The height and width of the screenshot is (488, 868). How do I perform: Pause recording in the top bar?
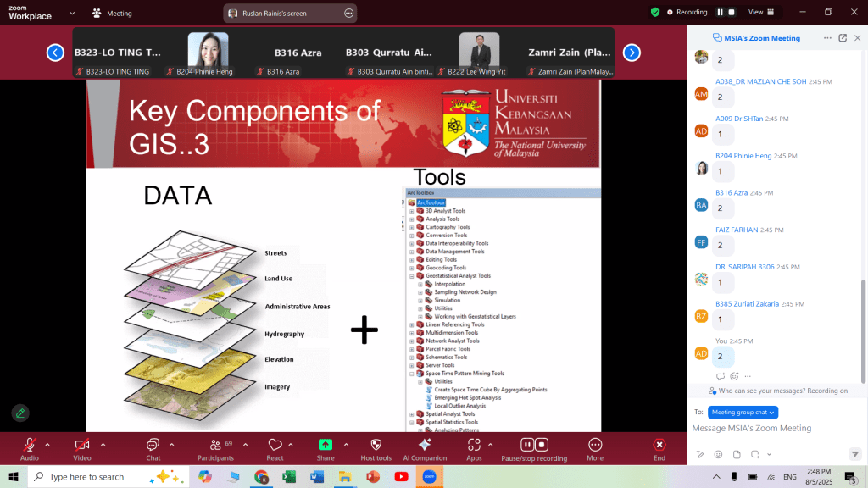[720, 12]
